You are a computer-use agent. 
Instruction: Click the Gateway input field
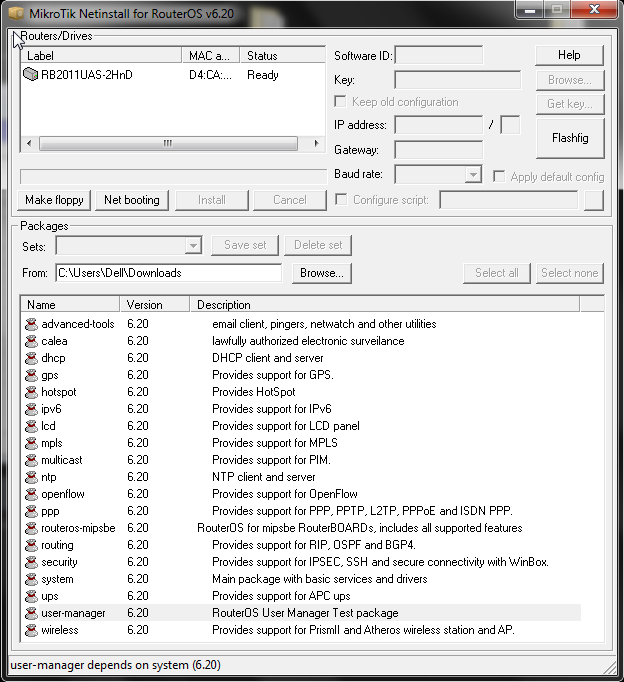pos(438,150)
